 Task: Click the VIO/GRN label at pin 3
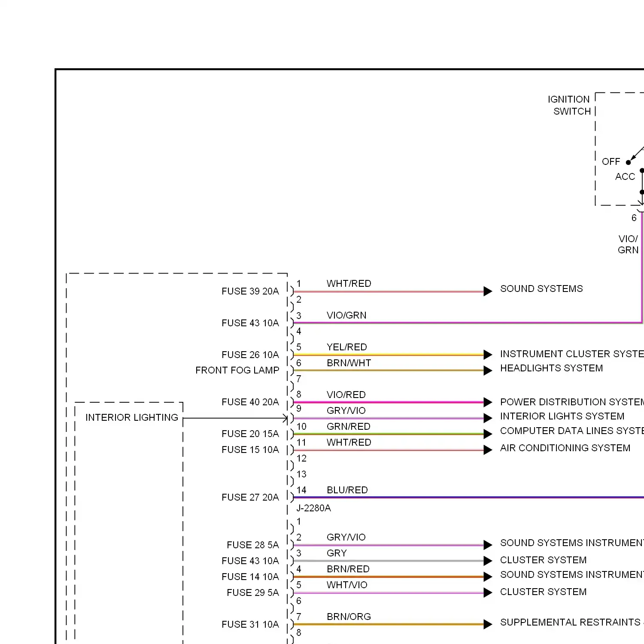point(346,315)
